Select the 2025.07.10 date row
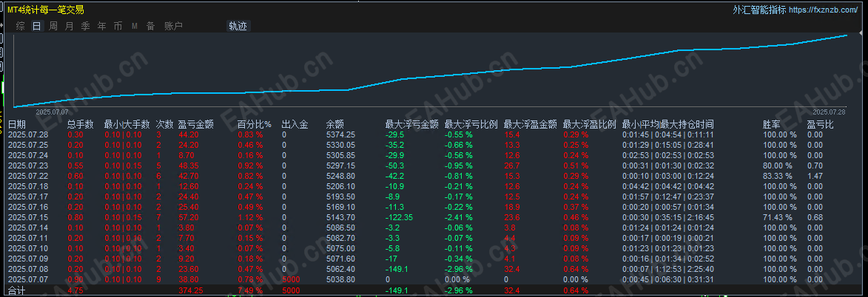 coord(28,248)
